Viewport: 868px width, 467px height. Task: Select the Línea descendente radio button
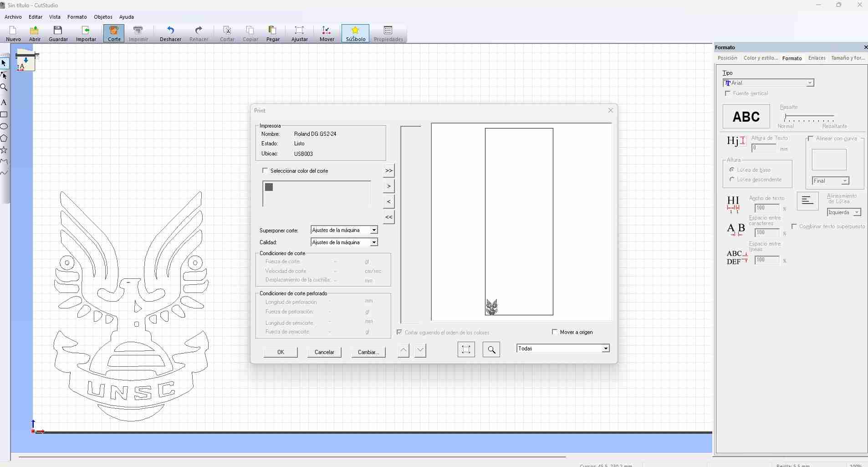732,180
